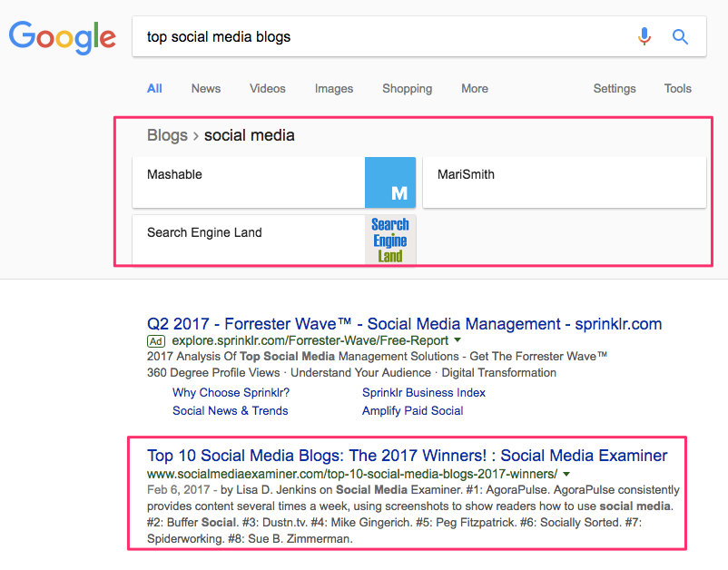The image size is (728, 570).
Task: Start voice search with the microphone icon
Action: point(644,36)
